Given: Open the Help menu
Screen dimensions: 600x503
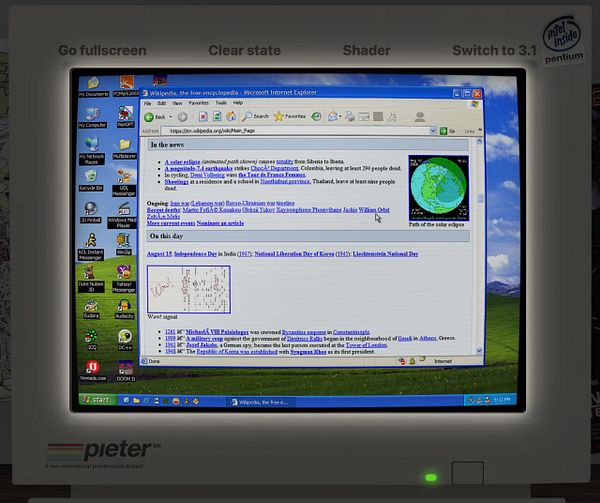Looking at the screenshot, I should coord(238,103).
